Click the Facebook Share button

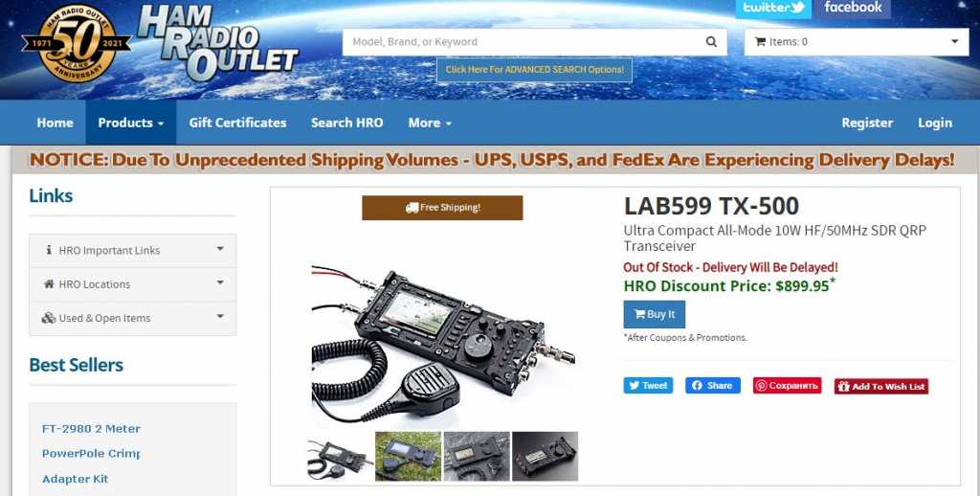tap(712, 386)
